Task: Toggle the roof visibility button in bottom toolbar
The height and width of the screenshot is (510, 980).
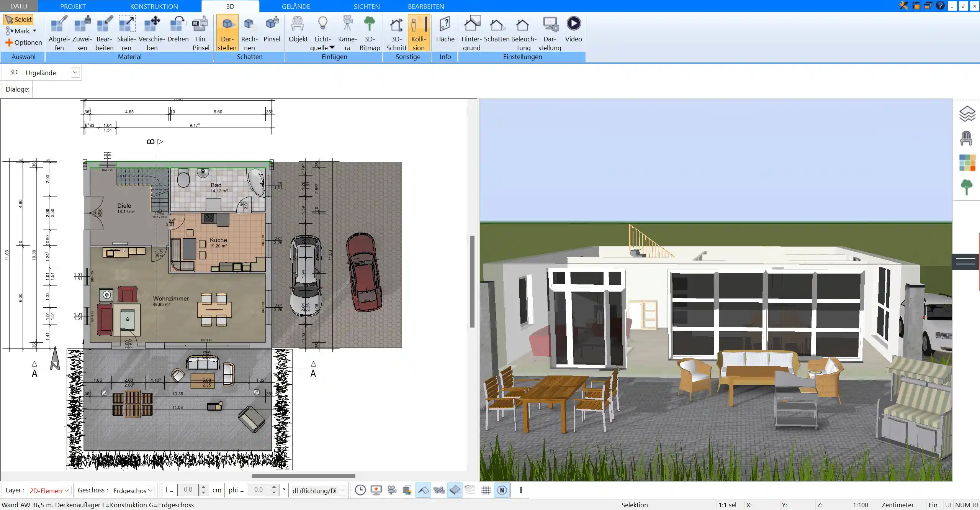Action: point(423,490)
